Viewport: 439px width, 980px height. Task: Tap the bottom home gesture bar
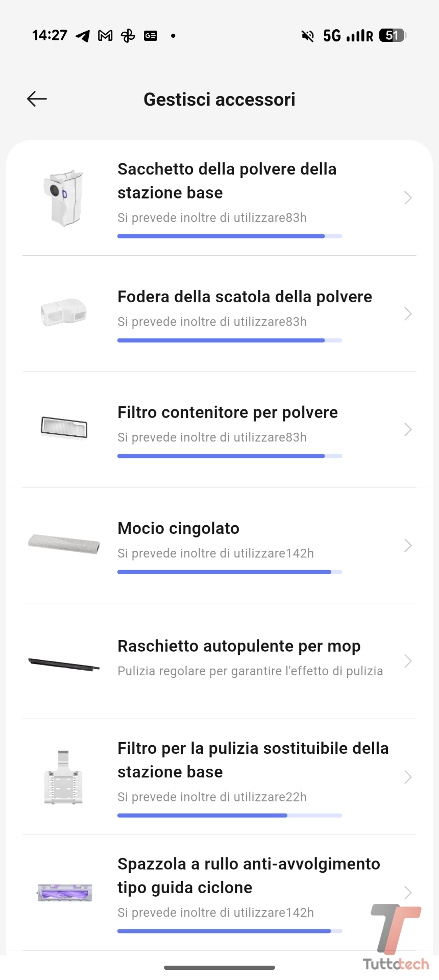pyautogui.click(x=219, y=967)
